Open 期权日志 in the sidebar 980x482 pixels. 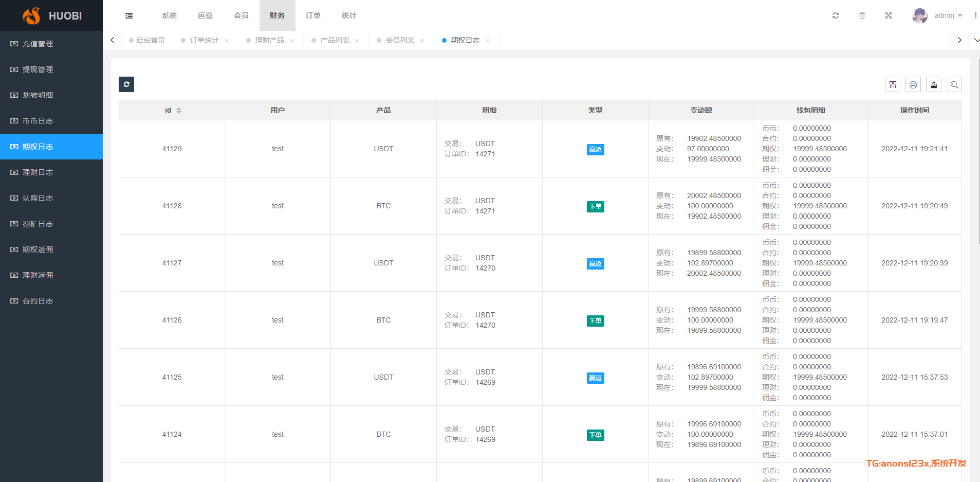(51, 147)
